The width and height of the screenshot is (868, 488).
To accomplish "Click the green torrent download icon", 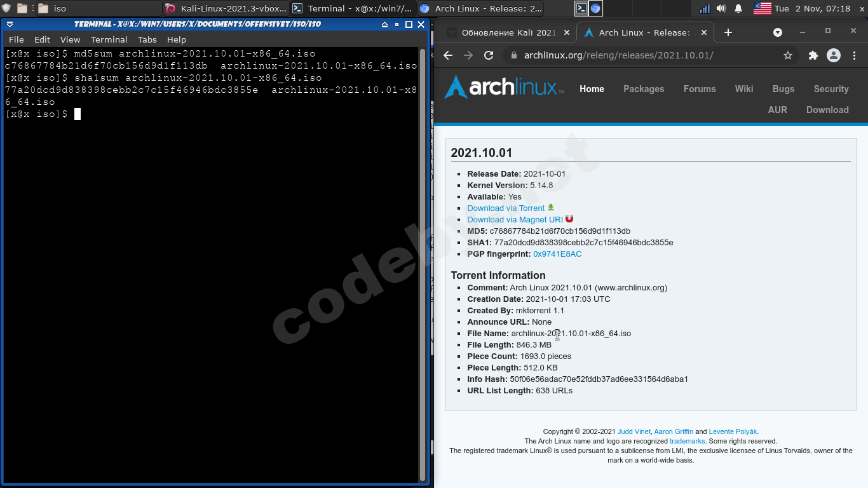I will click(551, 207).
